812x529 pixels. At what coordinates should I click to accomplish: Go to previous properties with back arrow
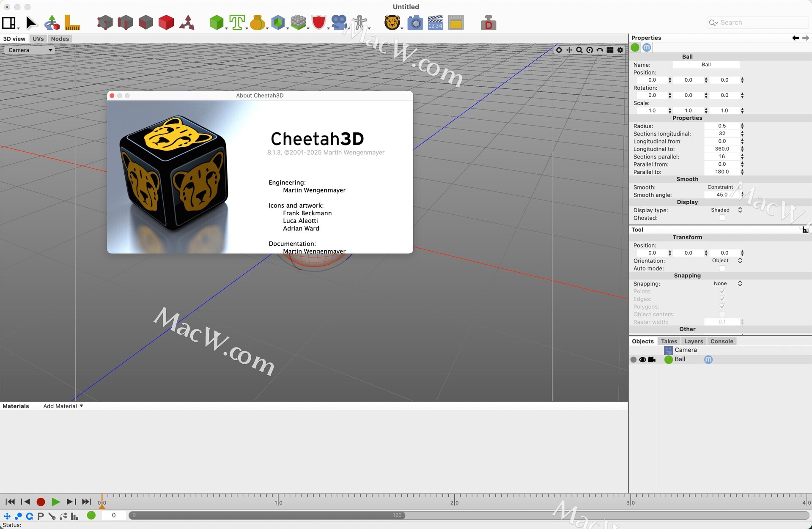point(796,38)
